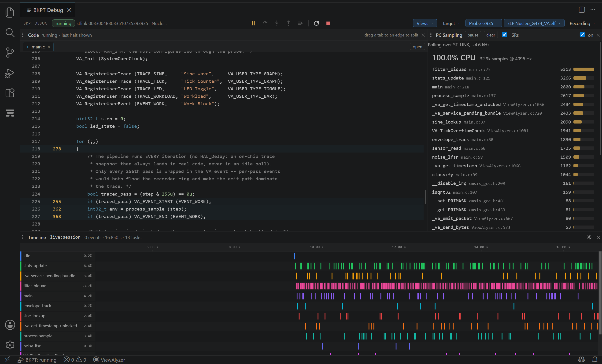Viewport: 602px width, 364px height.
Task: Click the code editor vertical scrollbar
Action: pyautogui.click(x=425, y=197)
